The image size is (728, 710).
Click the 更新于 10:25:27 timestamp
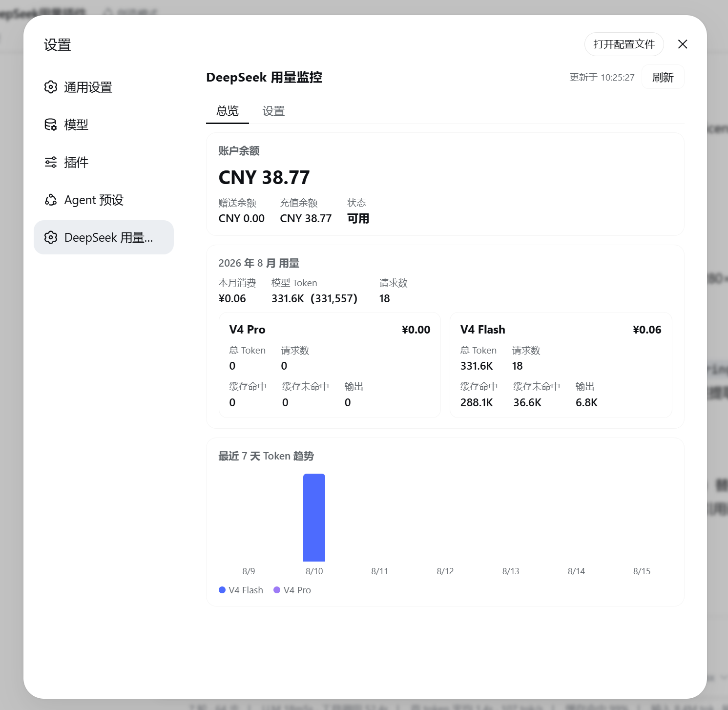point(602,77)
